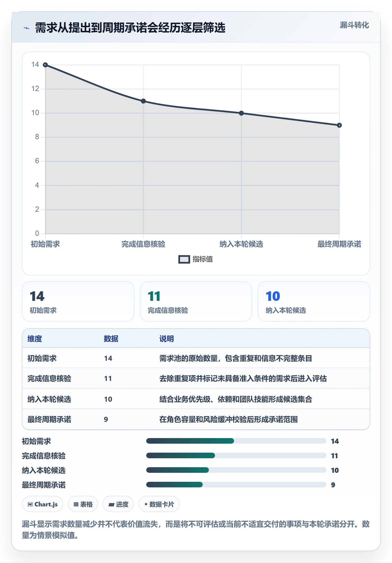The height and width of the screenshot is (563, 392).
Task: Click the 完成信息核验 x-axis label
Action: (143, 244)
